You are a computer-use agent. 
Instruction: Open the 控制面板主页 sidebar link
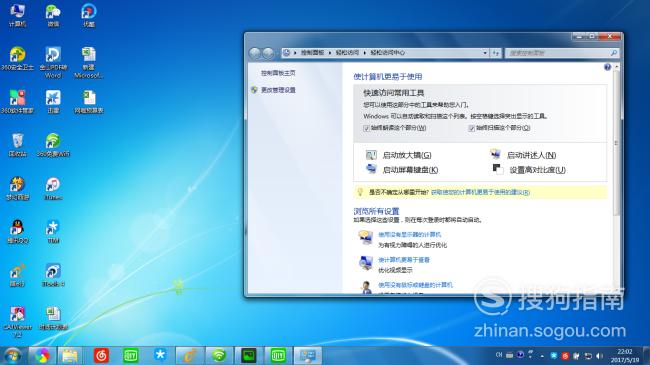(278, 73)
